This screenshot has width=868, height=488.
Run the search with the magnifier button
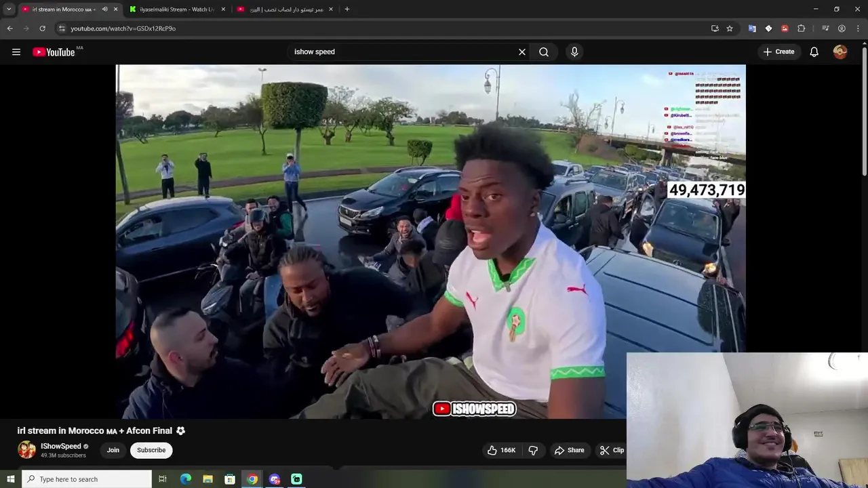coord(544,52)
